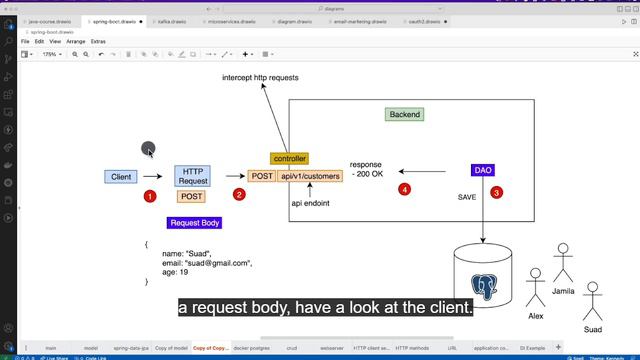Open the Manage gear icon in the activity bar
The image size is (640, 360).
8,346
